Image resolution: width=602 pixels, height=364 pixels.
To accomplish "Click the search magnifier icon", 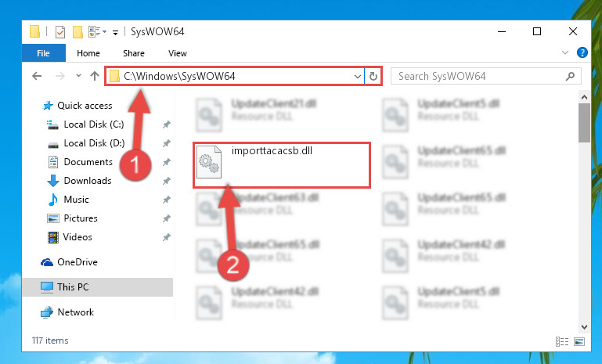I will pos(570,77).
